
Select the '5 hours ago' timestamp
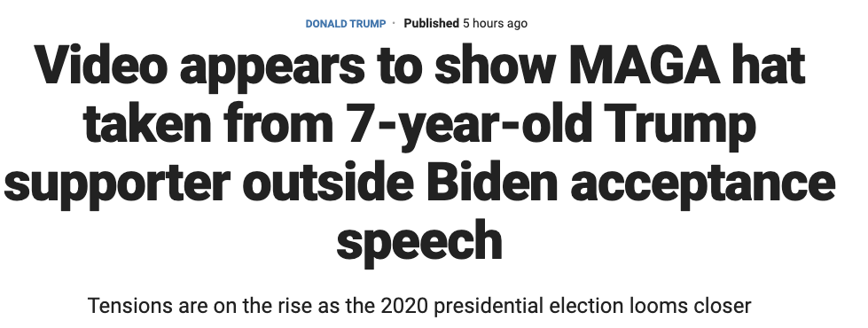click(x=495, y=24)
